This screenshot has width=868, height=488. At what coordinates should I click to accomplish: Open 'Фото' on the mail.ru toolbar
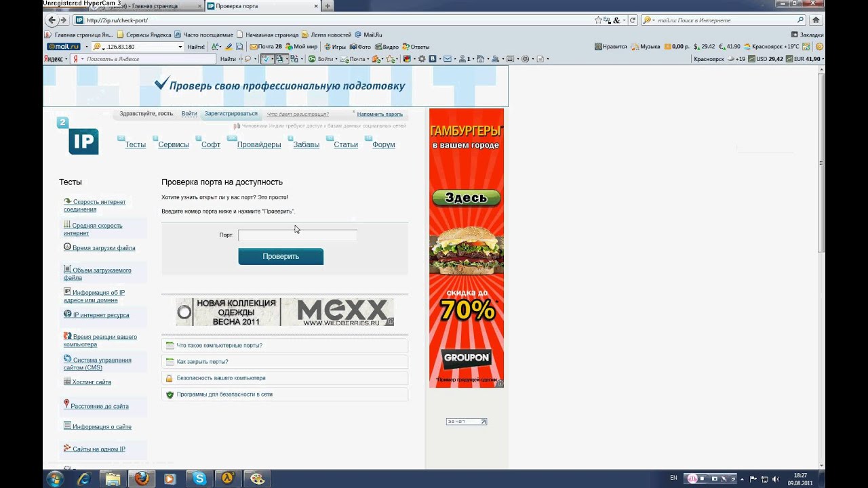pyautogui.click(x=360, y=47)
